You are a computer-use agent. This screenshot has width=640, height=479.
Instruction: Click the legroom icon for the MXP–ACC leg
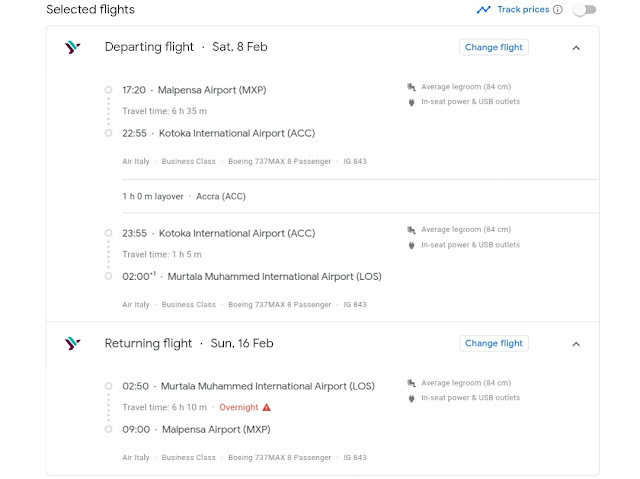coord(412,87)
